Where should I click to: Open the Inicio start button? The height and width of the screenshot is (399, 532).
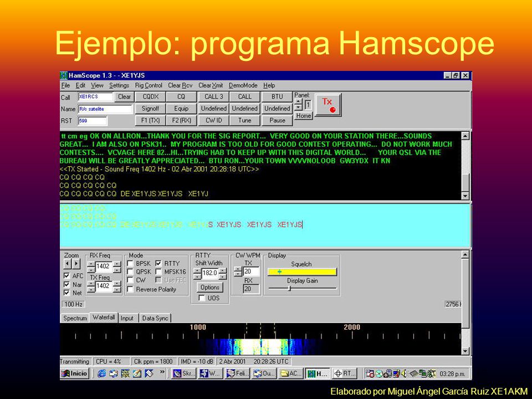coord(75,374)
